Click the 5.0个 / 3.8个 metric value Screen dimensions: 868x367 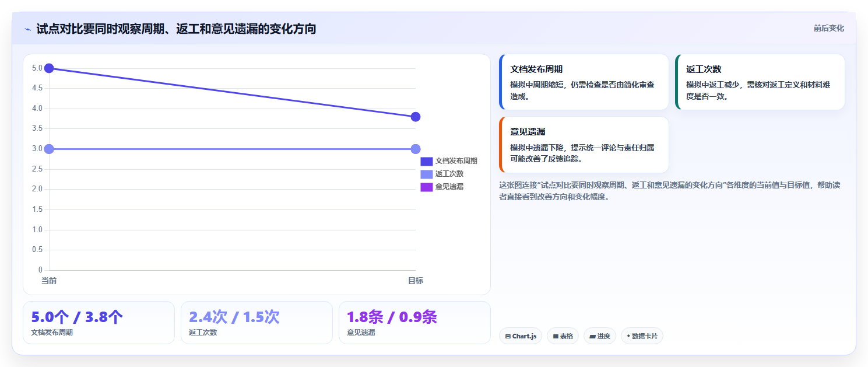coord(77,317)
